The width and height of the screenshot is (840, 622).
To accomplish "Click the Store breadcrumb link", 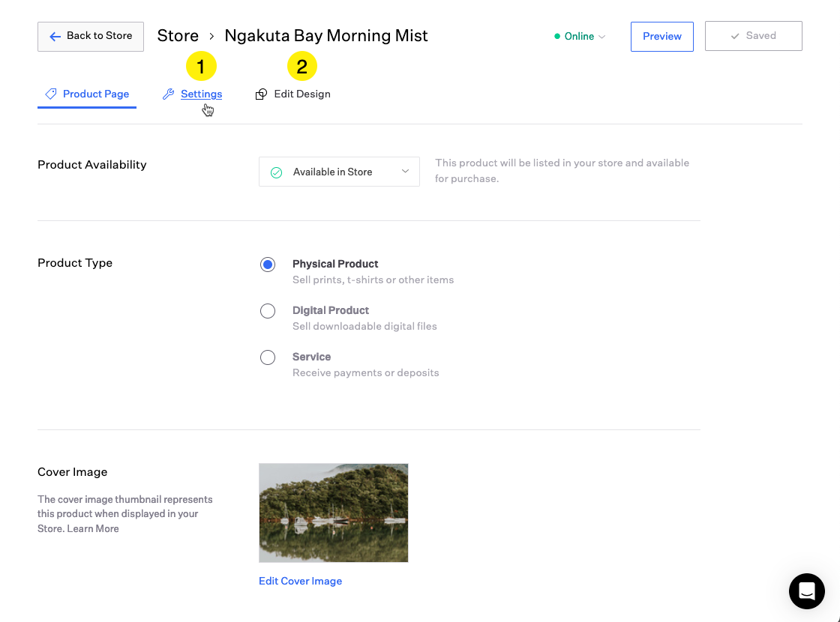I will point(178,36).
